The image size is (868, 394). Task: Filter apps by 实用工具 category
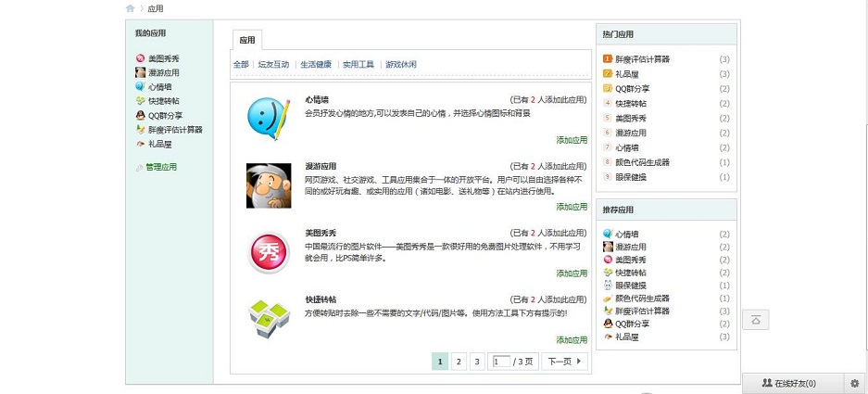(359, 64)
